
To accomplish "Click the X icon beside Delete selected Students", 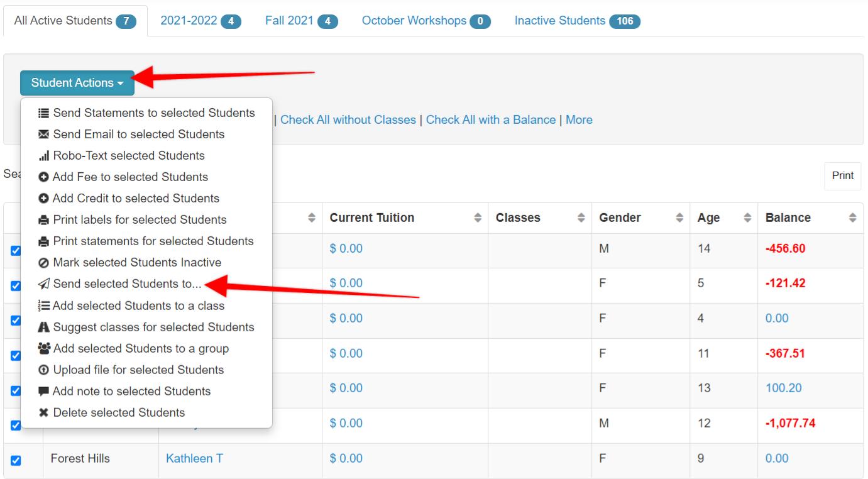I will pyautogui.click(x=43, y=413).
